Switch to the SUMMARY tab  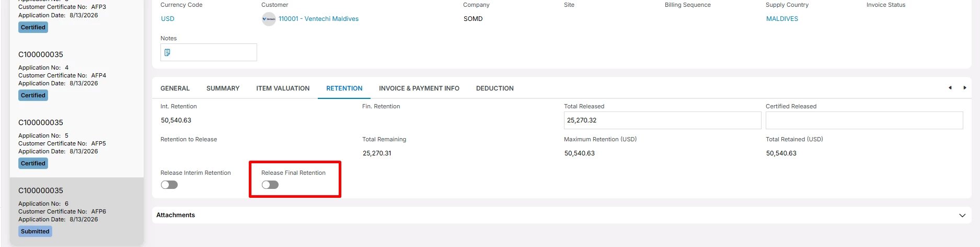223,88
